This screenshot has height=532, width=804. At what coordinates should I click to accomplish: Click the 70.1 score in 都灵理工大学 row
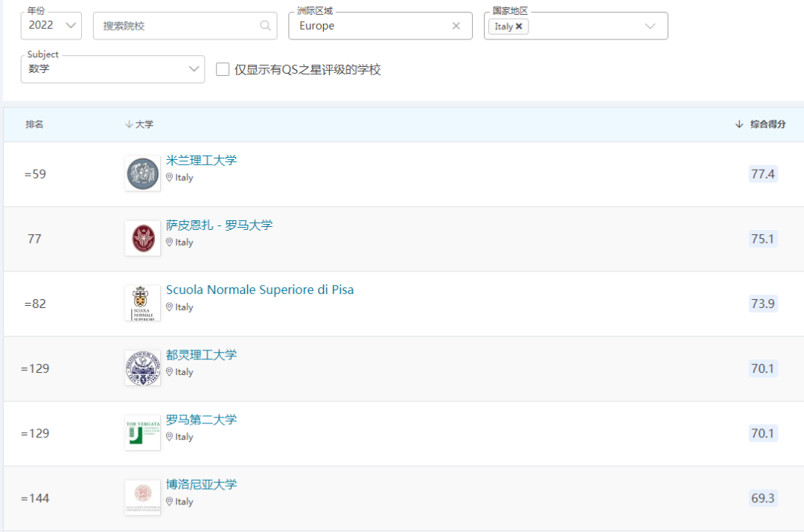point(762,368)
